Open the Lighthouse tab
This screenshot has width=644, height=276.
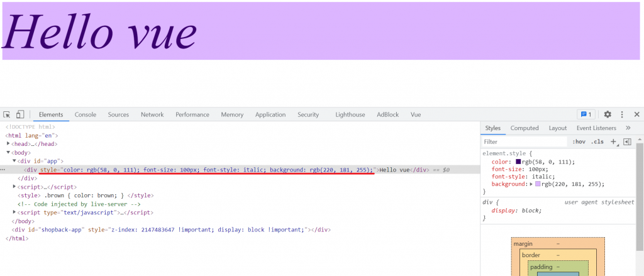pyautogui.click(x=350, y=114)
